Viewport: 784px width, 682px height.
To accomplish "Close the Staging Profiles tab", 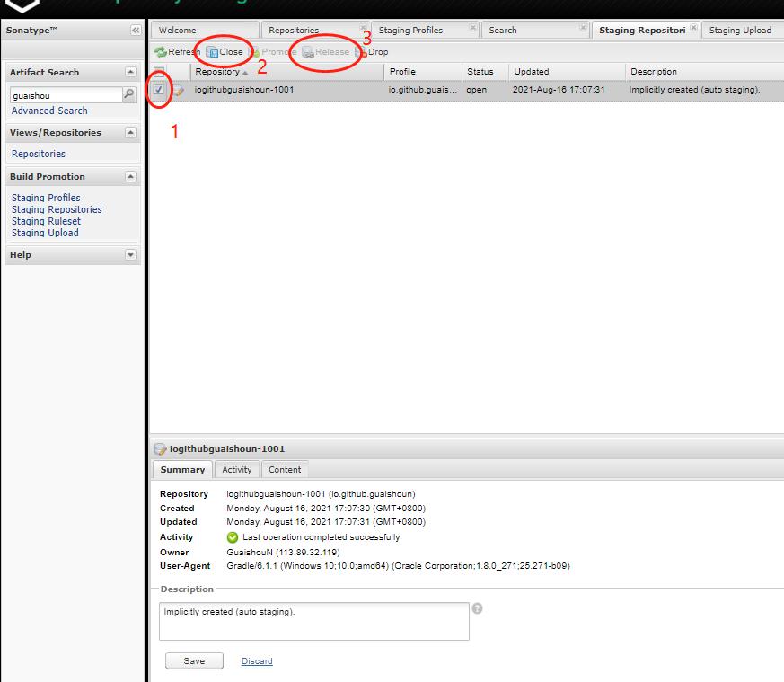I will 473,28.
